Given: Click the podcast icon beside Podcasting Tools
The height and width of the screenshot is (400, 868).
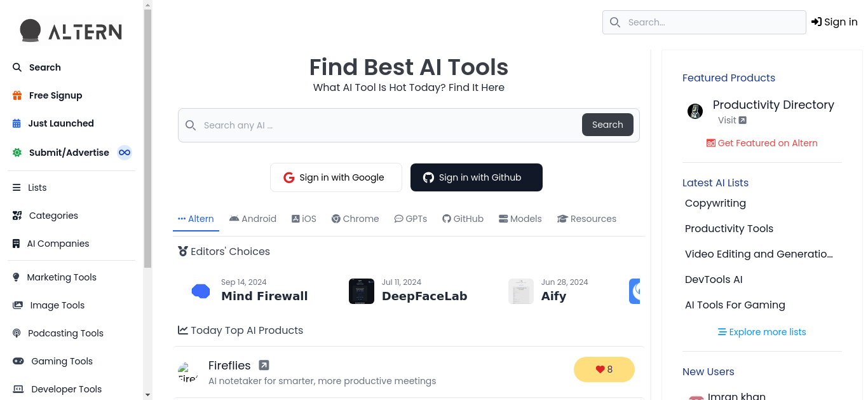Looking at the screenshot, I should pos(17,333).
